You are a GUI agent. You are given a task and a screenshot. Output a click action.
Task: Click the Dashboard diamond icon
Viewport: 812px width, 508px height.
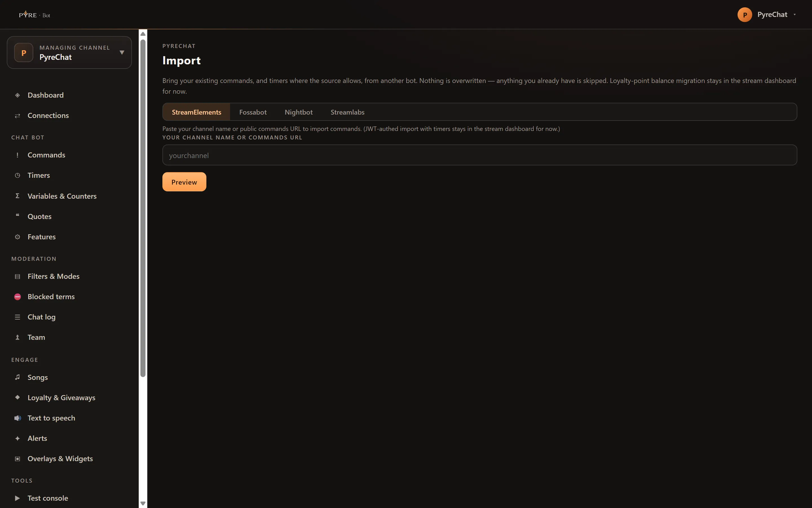tap(17, 95)
